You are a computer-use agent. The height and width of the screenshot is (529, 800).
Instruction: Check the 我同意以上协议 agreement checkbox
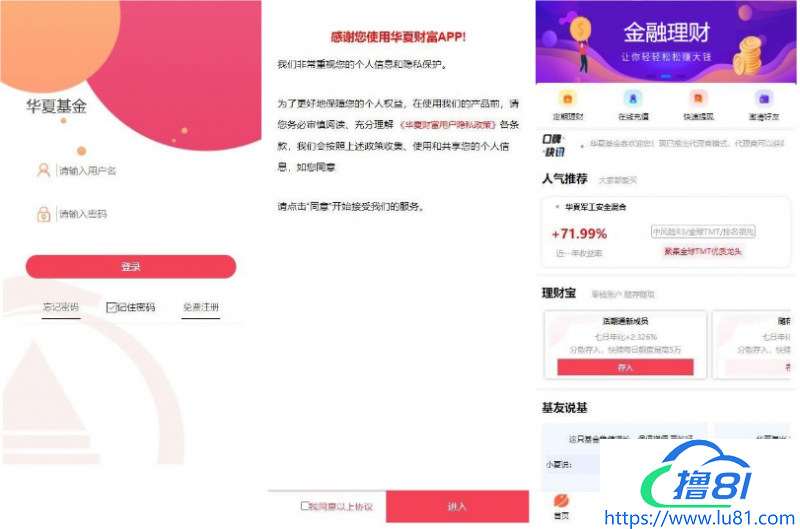click(x=305, y=506)
